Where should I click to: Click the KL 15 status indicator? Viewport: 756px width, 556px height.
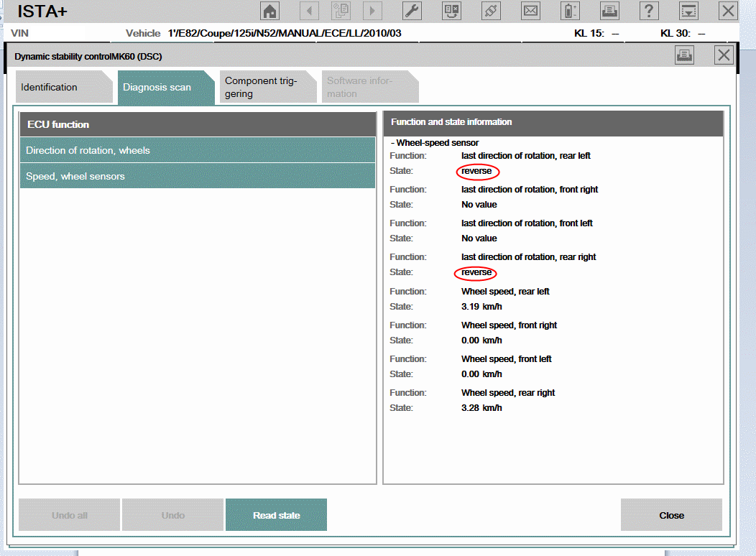click(596, 33)
